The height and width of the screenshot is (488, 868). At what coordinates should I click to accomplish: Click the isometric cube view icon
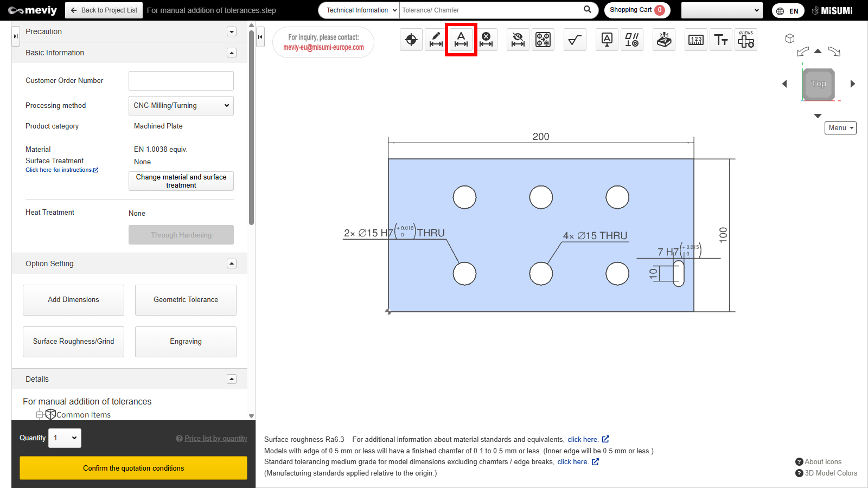point(790,38)
